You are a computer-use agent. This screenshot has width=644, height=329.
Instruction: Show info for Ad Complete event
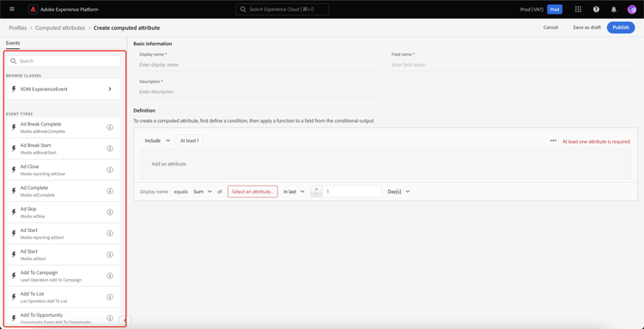coord(110,191)
